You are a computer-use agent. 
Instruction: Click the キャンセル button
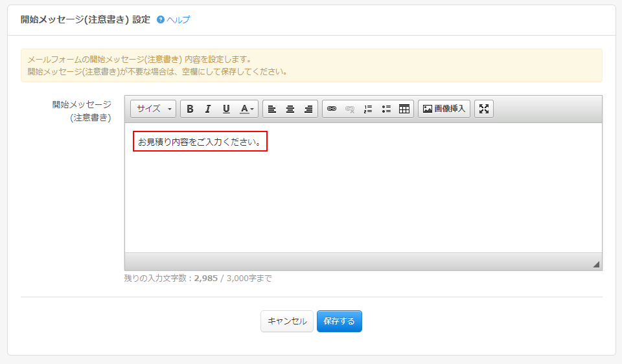click(x=287, y=321)
